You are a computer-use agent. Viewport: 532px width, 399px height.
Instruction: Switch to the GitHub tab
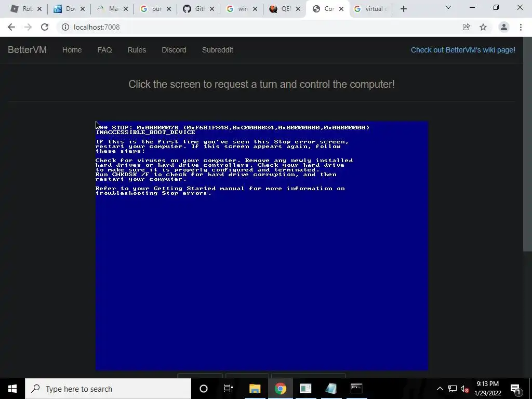[198, 9]
